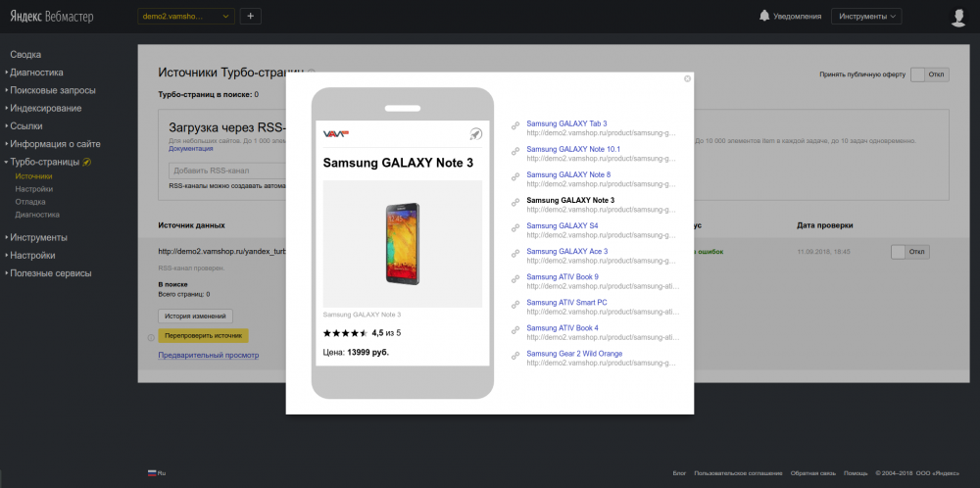Open Samsung ATIV Smart PC link
Image resolution: width=980 pixels, height=488 pixels.
pyautogui.click(x=566, y=303)
